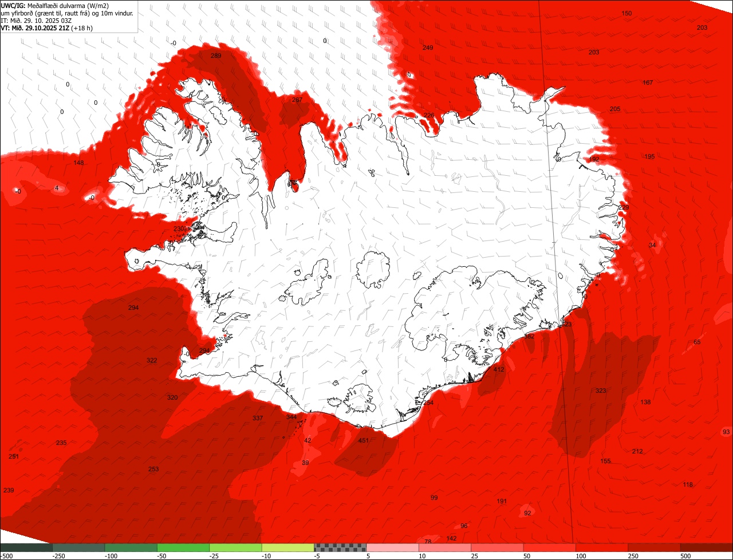
Task: Click the 'IT: Mið. 29. 10. 2025 03Z' line
Action: tap(37, 21)
